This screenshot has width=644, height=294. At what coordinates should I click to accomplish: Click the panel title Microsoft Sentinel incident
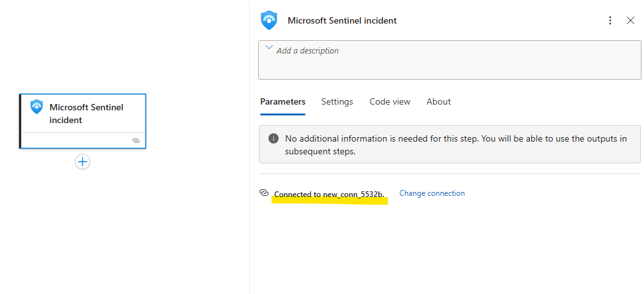[x=342, y=20]
